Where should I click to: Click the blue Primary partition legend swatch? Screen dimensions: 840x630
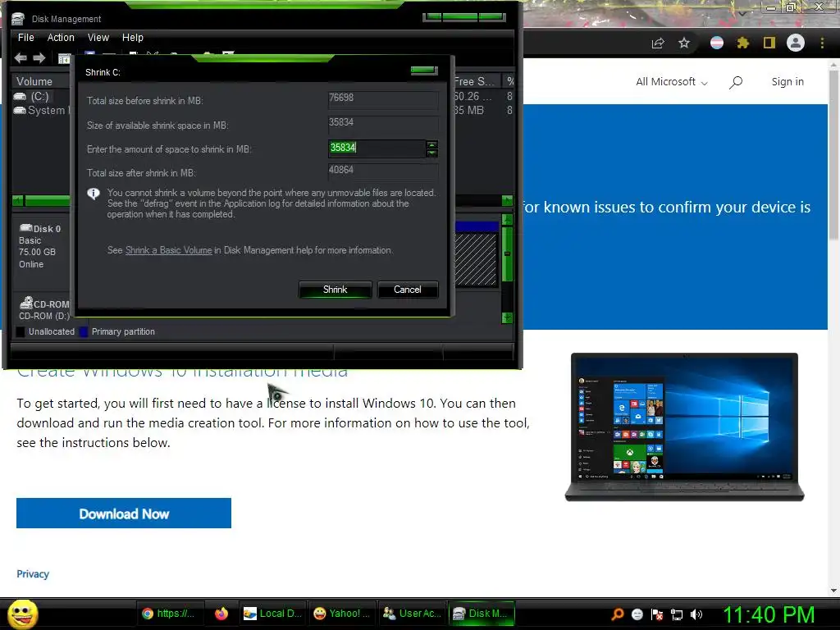(x=84, y=331)
